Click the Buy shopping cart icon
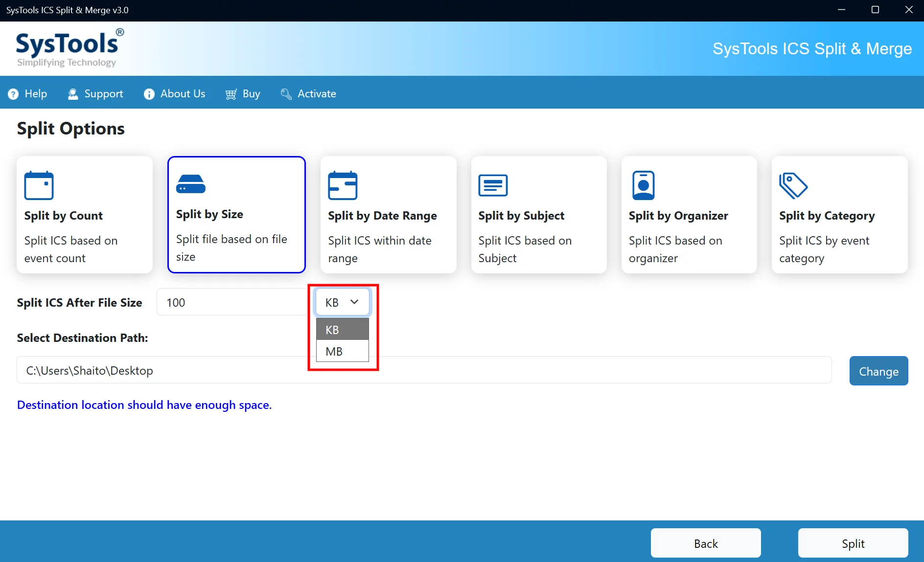 click(231, 94)
